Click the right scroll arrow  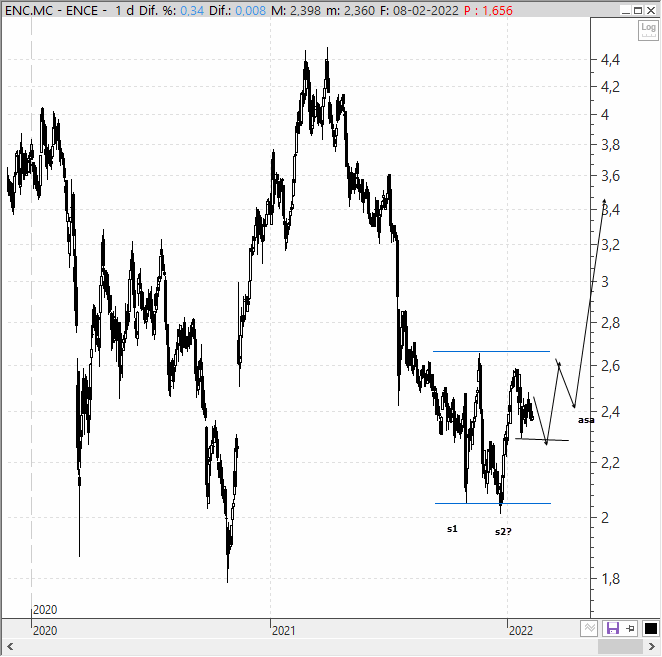point(651,646)
